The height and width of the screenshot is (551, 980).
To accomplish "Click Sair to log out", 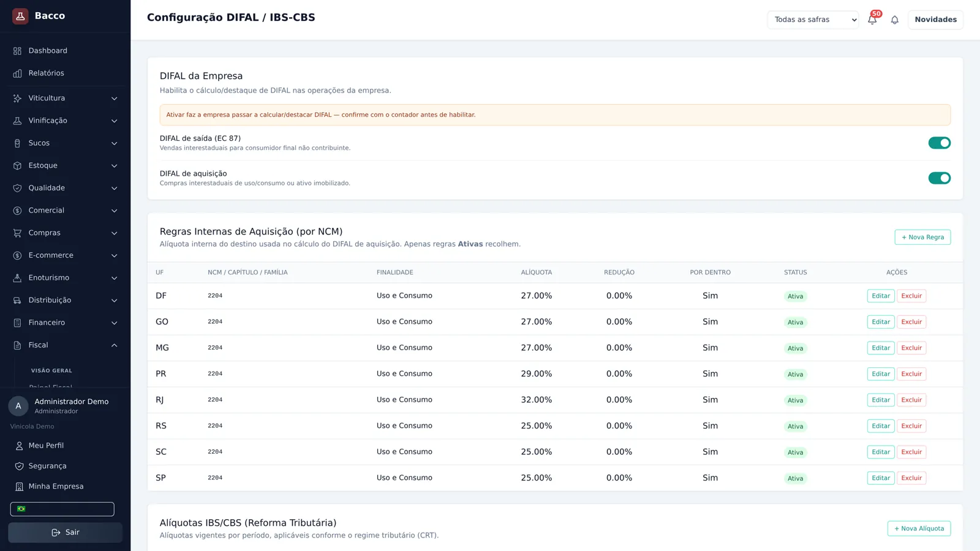I will (x=65, y=533).
